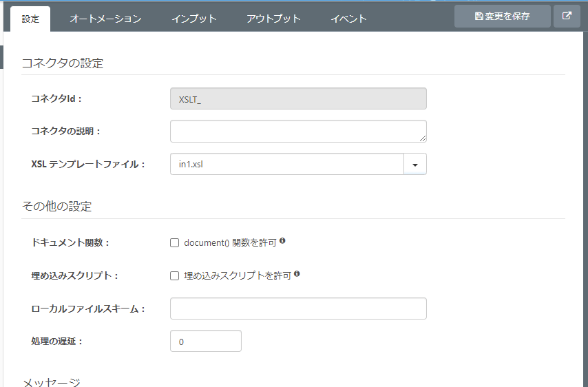Open the インプット tab
The height and width of the screenshot is (387, 588).
(194, 19)
